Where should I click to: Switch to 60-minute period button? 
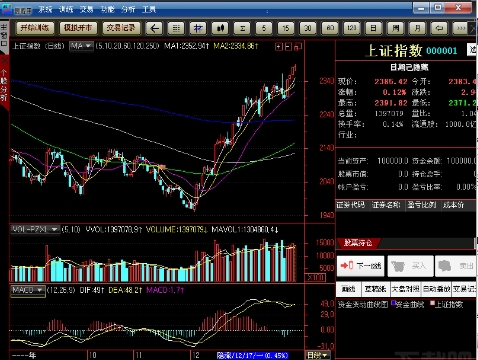pos(330,28)
